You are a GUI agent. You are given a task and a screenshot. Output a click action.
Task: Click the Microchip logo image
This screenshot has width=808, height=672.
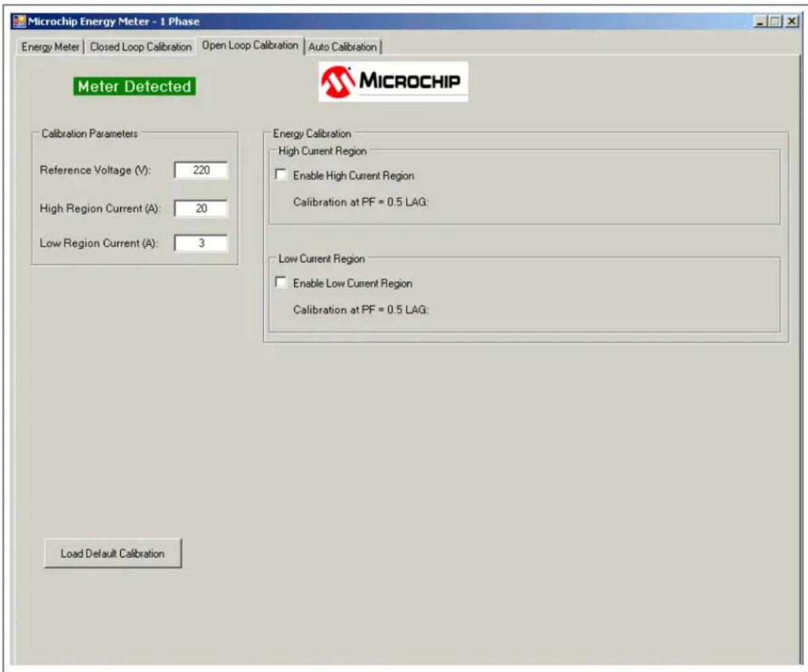point(393,81)
